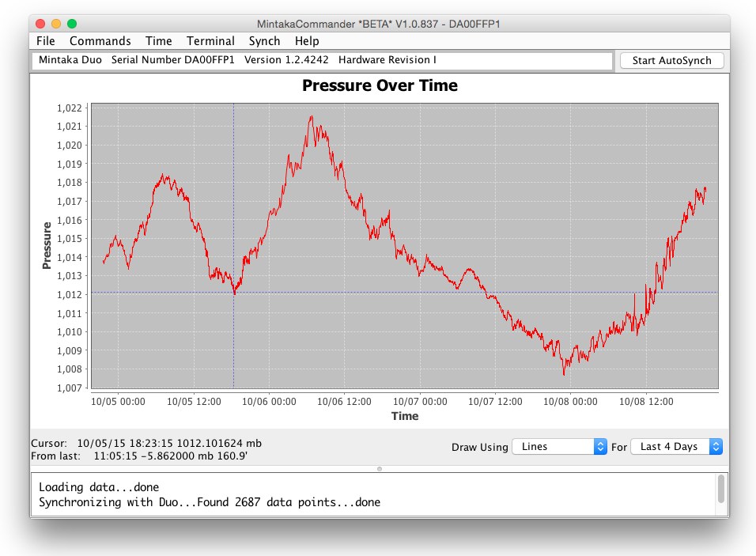756x556 pixels.
Task: Open the Synch menu
Action: pyautogui.click(x=264, y=41)
